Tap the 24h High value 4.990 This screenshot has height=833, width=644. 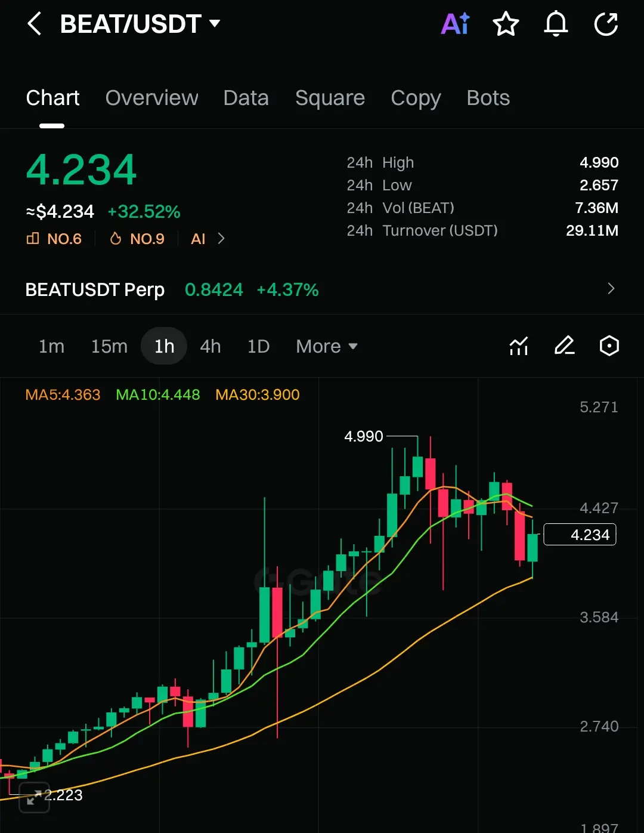tap(599, 162)
